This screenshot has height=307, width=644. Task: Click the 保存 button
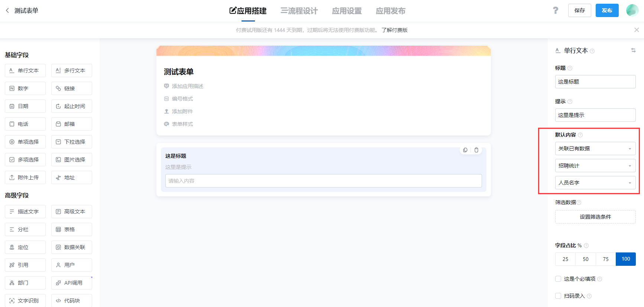[580, 10]
